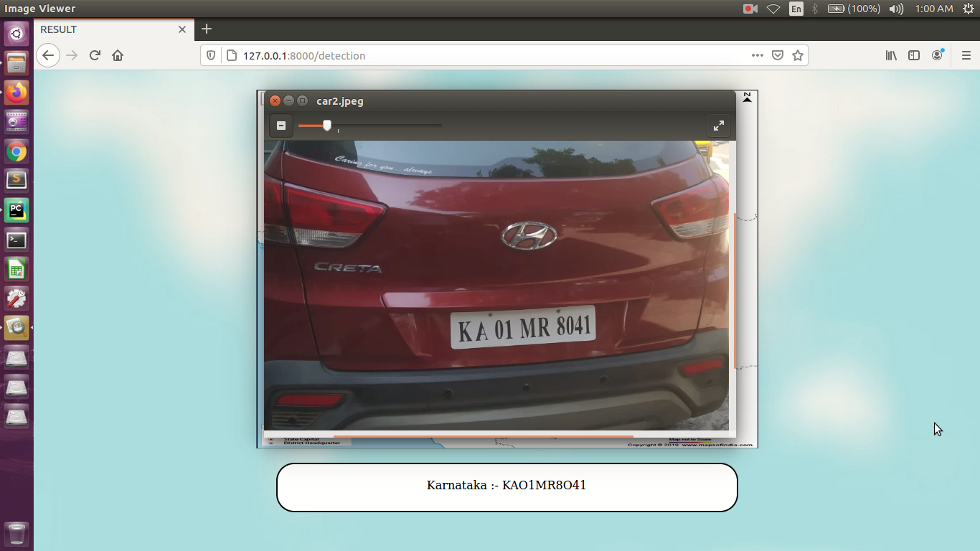Open the Firefox Library

(x=890, y=55)
